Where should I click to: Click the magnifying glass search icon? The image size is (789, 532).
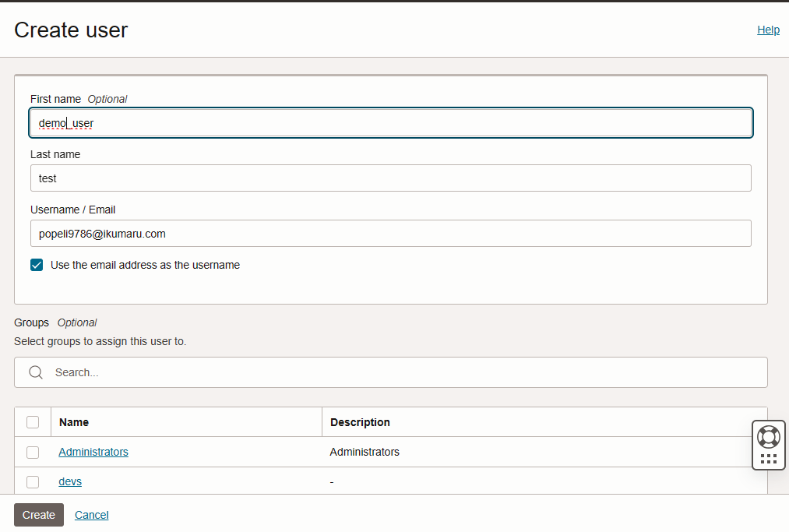[x=36, y=372]
